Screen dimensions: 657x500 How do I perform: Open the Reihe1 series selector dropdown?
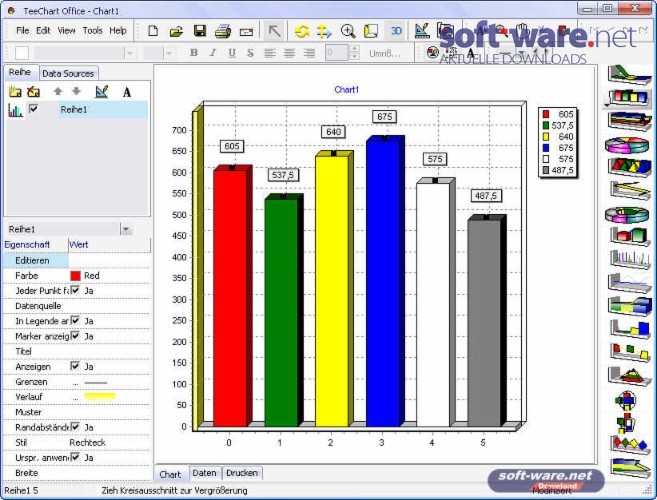click(126, 229)
